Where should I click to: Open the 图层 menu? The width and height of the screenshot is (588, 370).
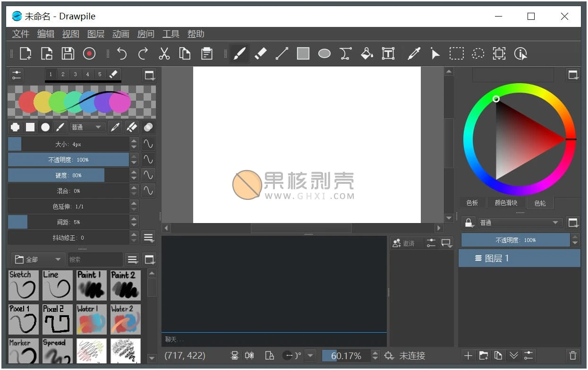click(x=96, y=34)
